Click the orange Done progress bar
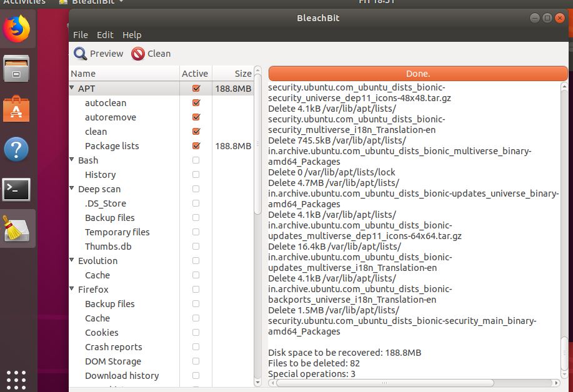Viewport: 573px width, 392px height. 418,74
